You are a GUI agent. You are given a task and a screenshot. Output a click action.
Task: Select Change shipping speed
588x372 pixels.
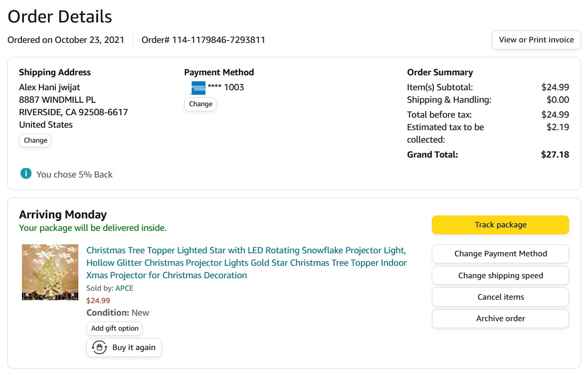(500, 275)
